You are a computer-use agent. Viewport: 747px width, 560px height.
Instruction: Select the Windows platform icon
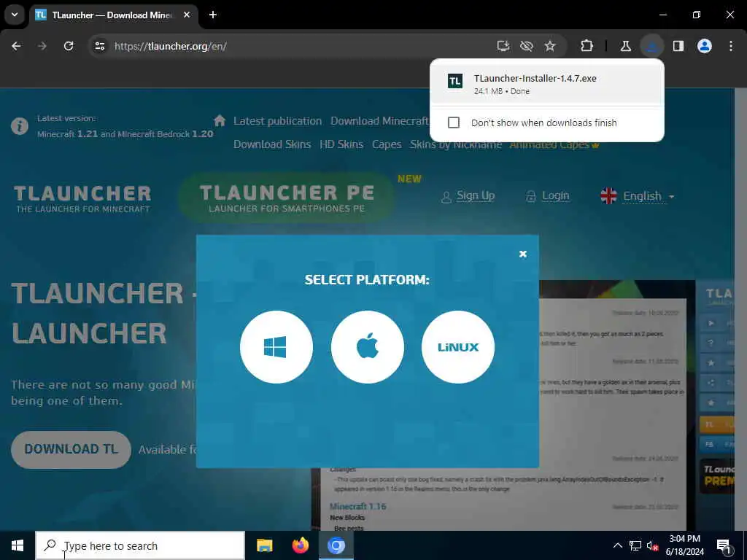point(276,346)
